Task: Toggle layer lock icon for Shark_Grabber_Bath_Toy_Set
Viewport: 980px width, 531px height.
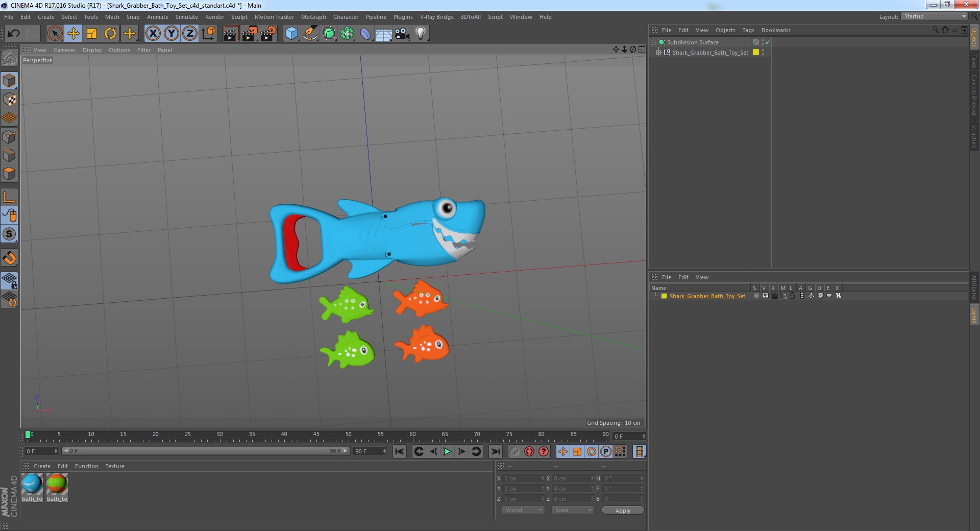Action: (x=792, y=296)
